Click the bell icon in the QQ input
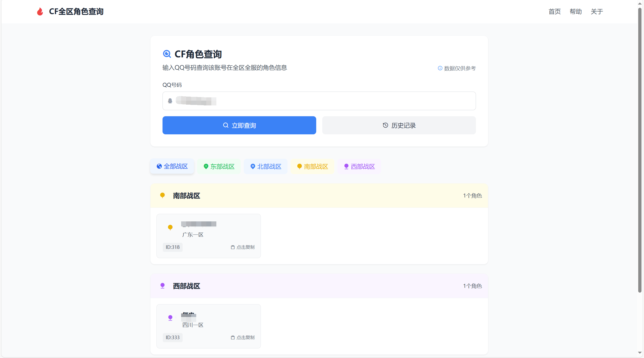This screenshot has width=644, height=358. (x=170, y=101)
